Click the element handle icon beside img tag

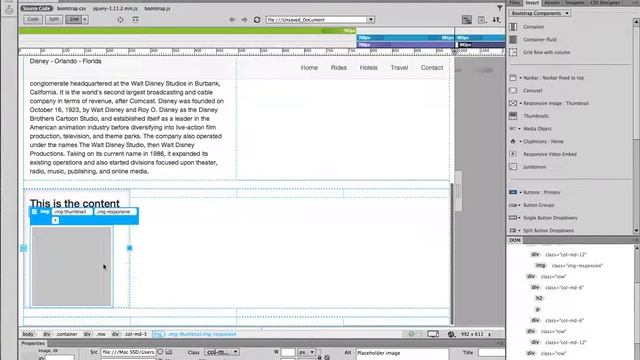click(34, 212)
